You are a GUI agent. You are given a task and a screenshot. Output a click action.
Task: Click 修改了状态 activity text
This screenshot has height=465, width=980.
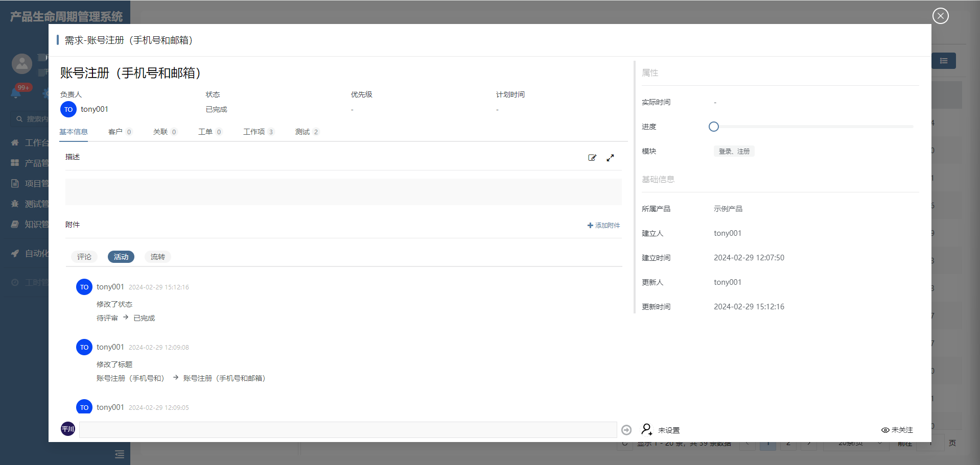pos(114,304)
